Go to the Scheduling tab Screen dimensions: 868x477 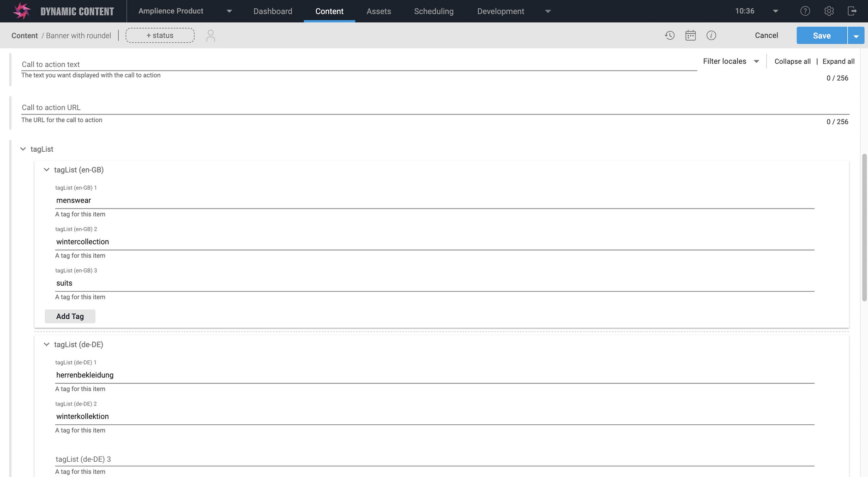click(x=434, y=11)
